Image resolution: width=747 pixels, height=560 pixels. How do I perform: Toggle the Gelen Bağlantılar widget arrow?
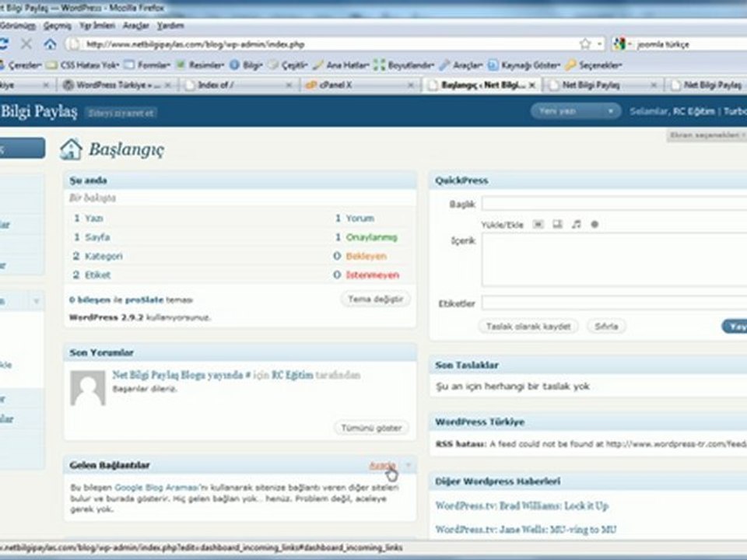(x=409, y=465)
